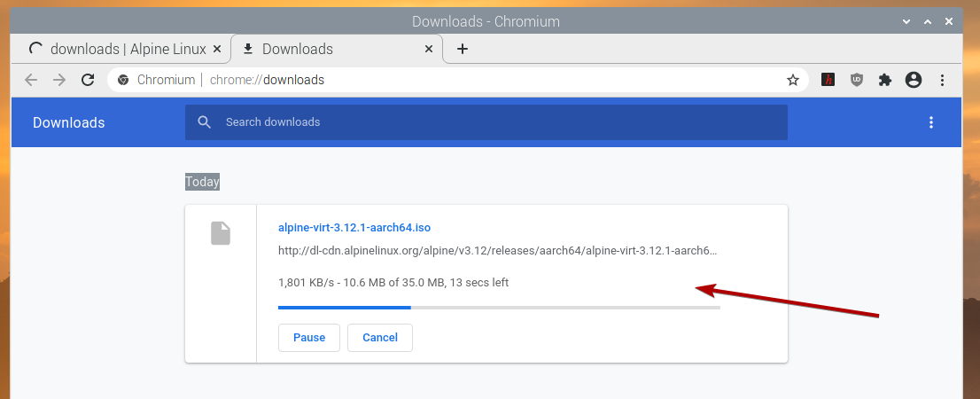
Task: Close the Alpine Linux tab
Action: click(216, 49)
